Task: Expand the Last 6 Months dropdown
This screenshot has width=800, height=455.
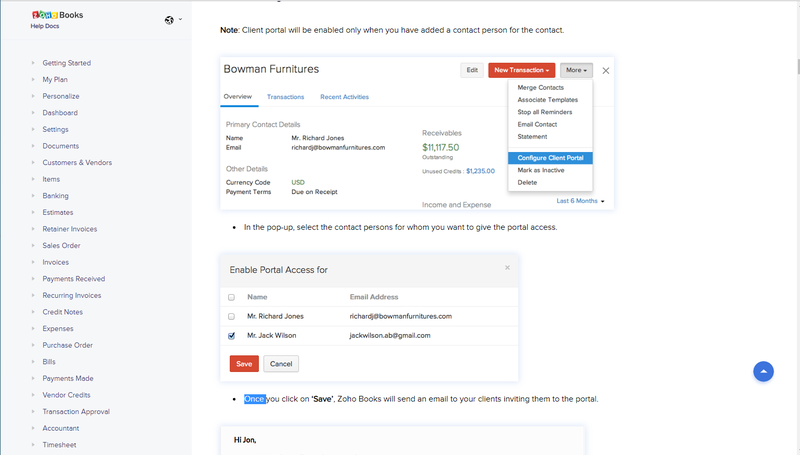Action: click(581, 201)
